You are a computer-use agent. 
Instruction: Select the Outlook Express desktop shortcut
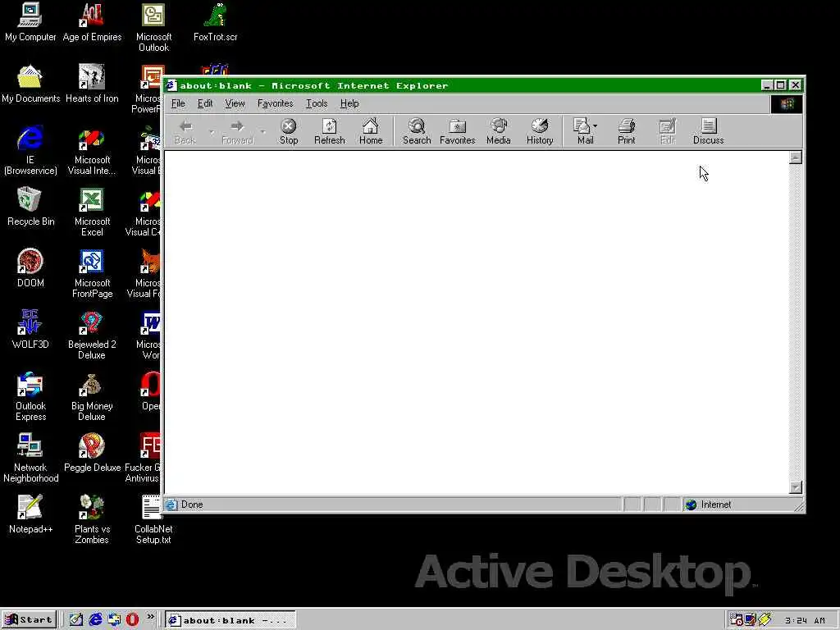tap(30, 398)
